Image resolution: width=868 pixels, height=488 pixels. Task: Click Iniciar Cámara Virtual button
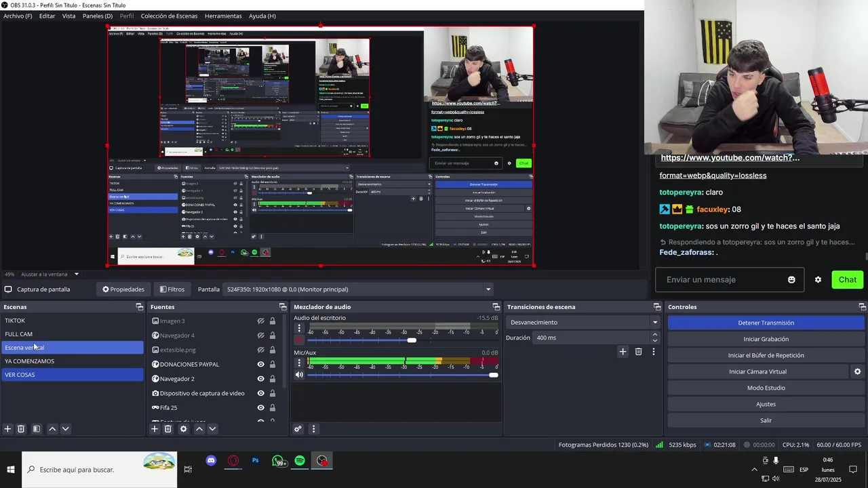[x=757, y=371]
